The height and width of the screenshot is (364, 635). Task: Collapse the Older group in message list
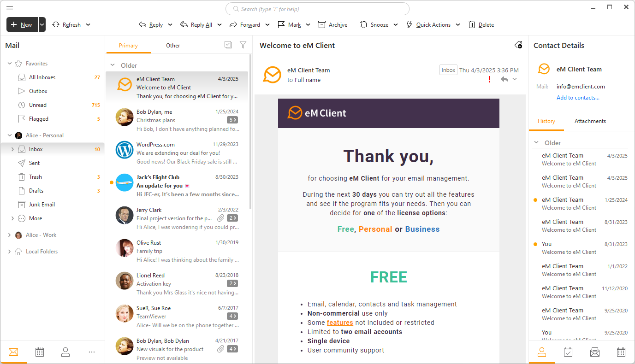point(113,65)
